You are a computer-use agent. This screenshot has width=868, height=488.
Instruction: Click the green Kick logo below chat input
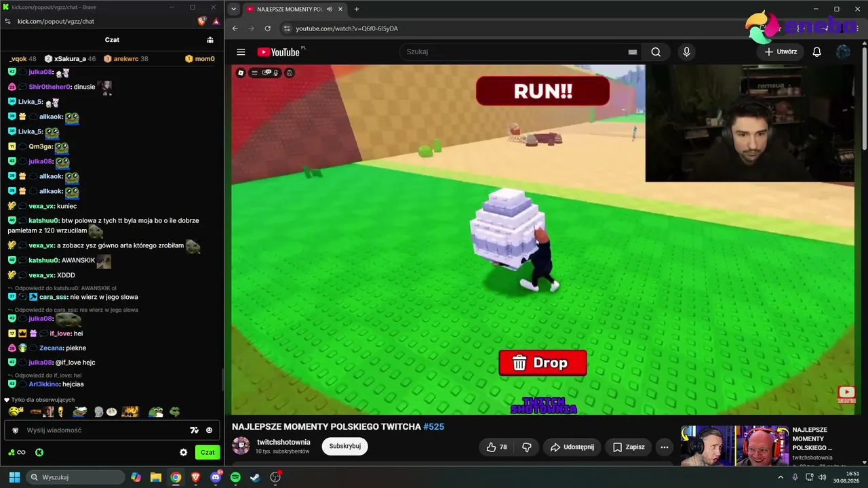tap(39, 452)
